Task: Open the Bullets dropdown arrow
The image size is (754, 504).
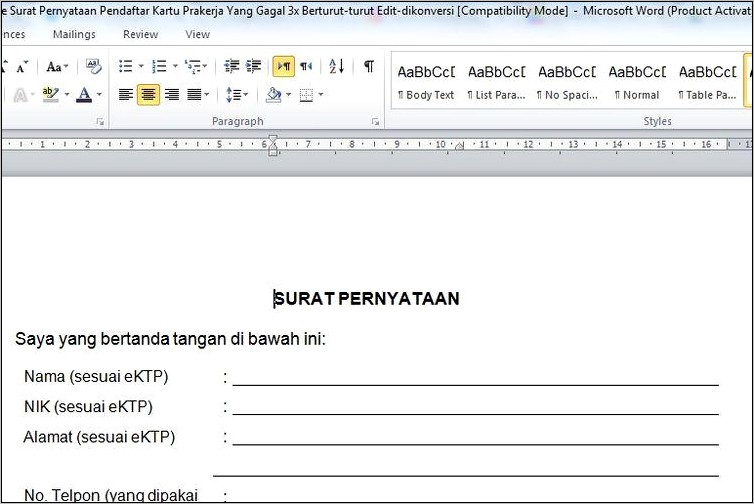Action: pos(141,66)
